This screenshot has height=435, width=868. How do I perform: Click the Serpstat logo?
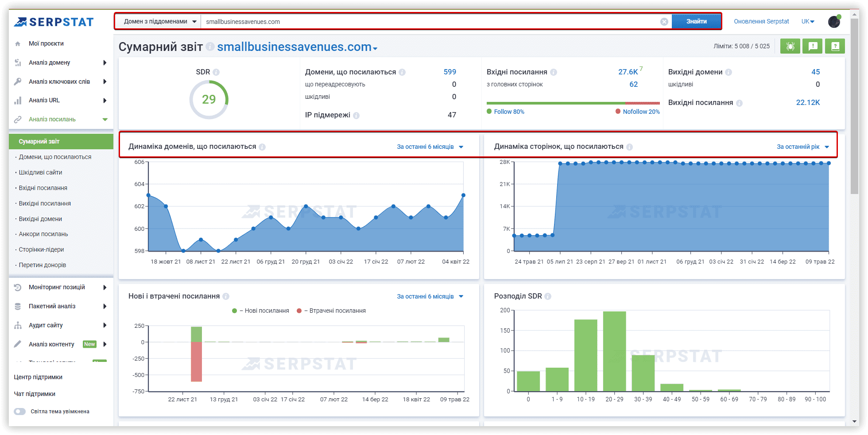tap(54, 22)
